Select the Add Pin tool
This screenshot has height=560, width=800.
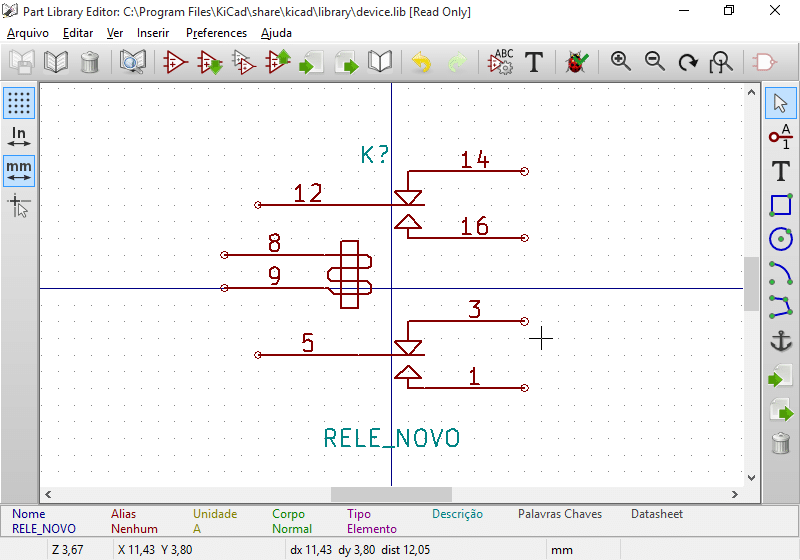click(781, 135)
